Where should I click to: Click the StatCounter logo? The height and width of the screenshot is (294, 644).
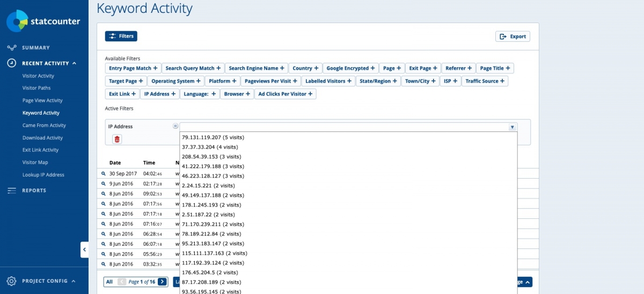(x=43, y=21)
